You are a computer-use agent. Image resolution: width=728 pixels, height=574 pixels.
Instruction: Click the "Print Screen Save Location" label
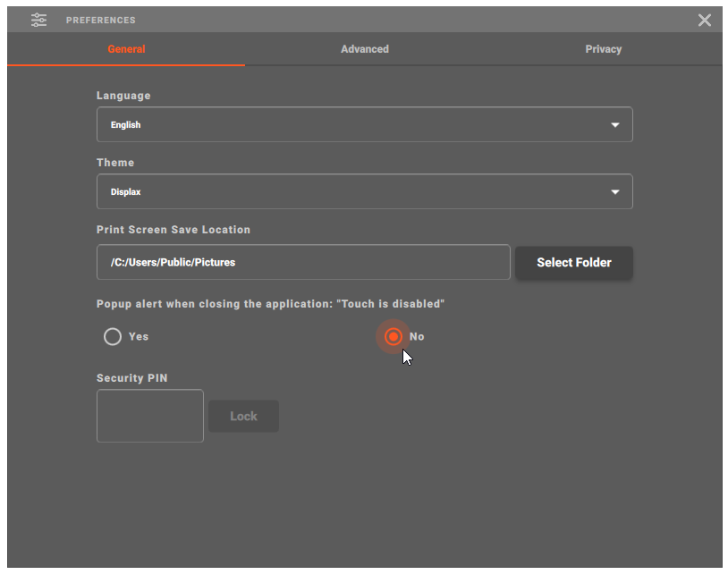pos(174,230)
